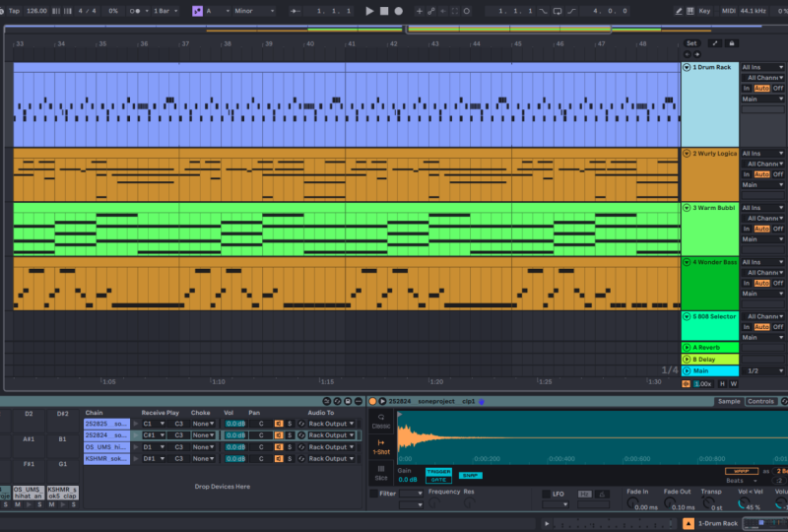Open Receive note C#1 dropdown
Viewport: 788px width, 532px height.
(154, 435)
